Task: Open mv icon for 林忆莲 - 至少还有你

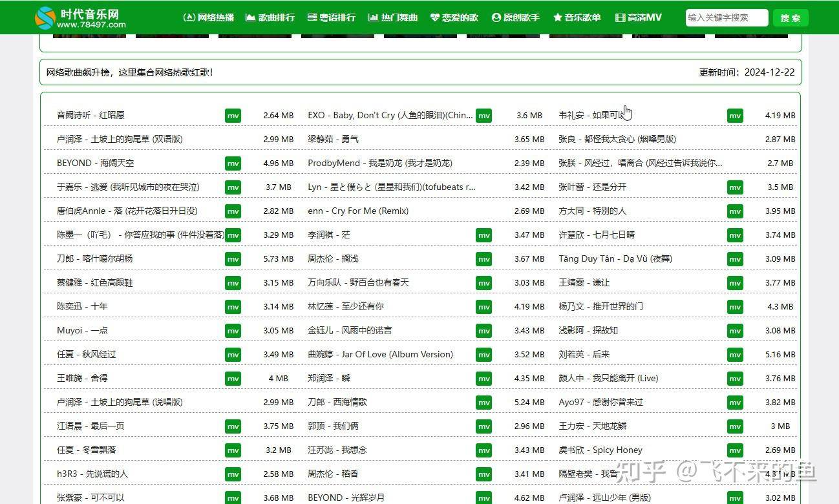Action: click(483, 307)
